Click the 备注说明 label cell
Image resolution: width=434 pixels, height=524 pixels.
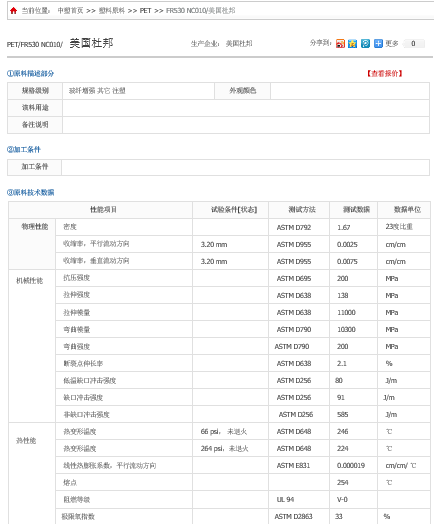pyautogui.click(x=35, y=125)
